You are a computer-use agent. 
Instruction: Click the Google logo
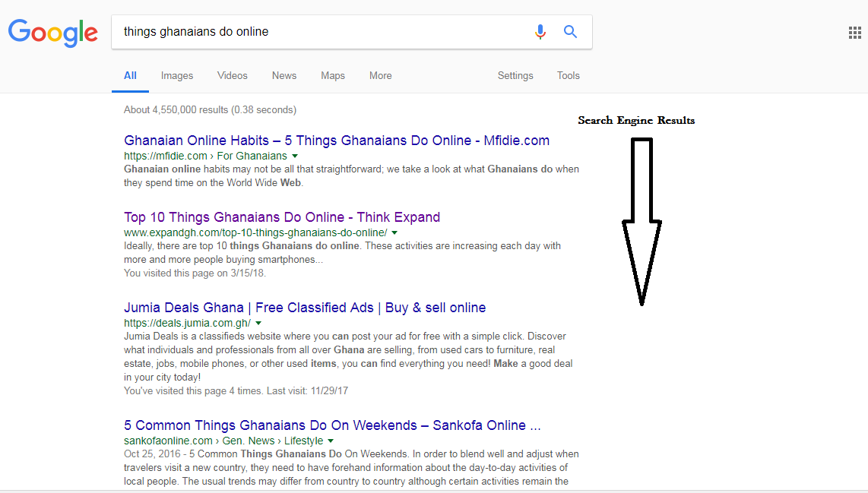point(53,33)
